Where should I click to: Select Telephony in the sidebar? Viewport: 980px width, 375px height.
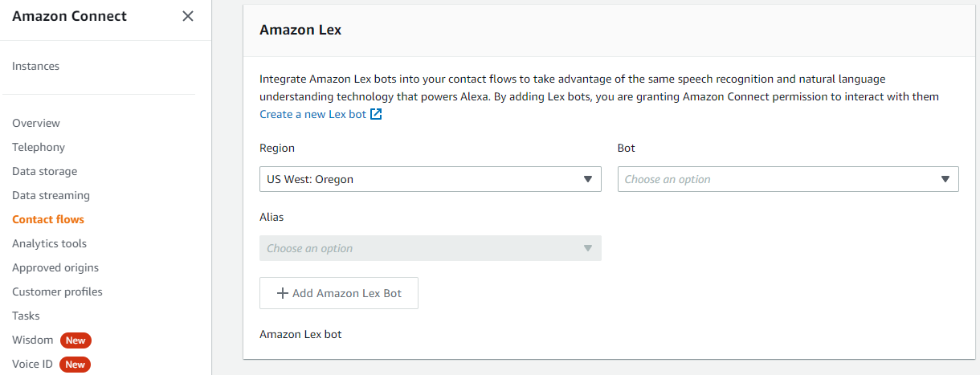pyautogui.click(x=39, y=147)
